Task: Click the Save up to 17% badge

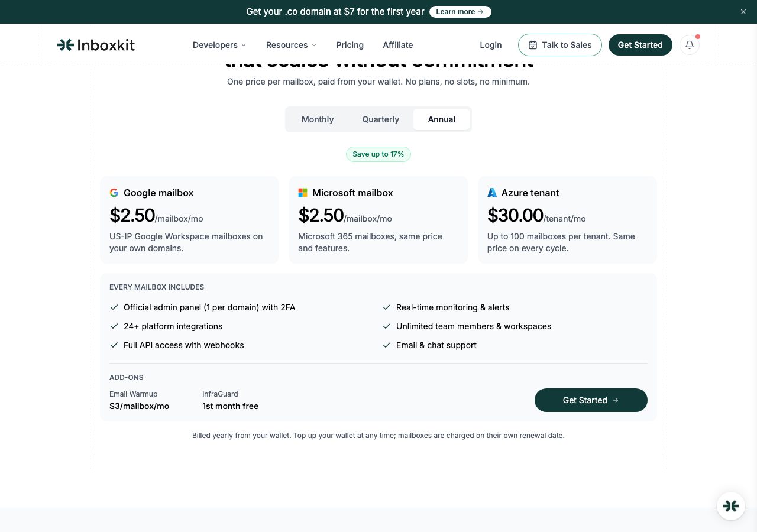Action: 378,154
